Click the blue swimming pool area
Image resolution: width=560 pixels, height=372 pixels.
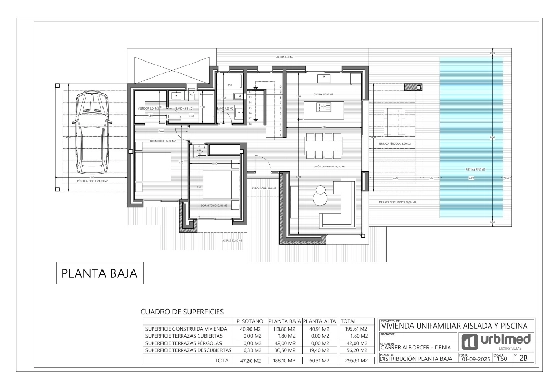[471, 137]
